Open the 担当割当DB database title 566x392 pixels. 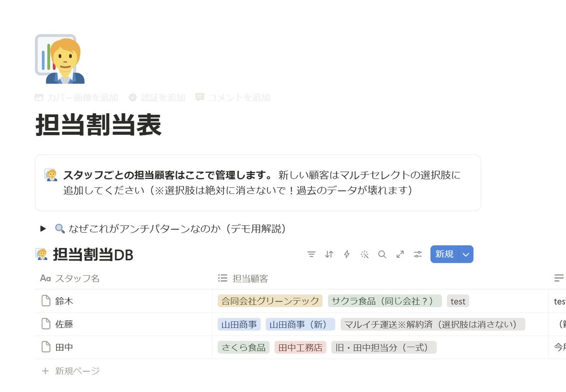click(93, 255)
